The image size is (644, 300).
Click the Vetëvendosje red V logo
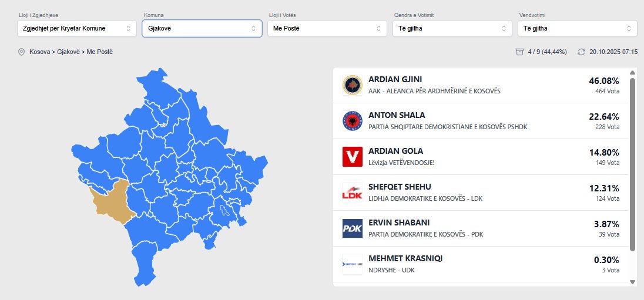point(352,157)
